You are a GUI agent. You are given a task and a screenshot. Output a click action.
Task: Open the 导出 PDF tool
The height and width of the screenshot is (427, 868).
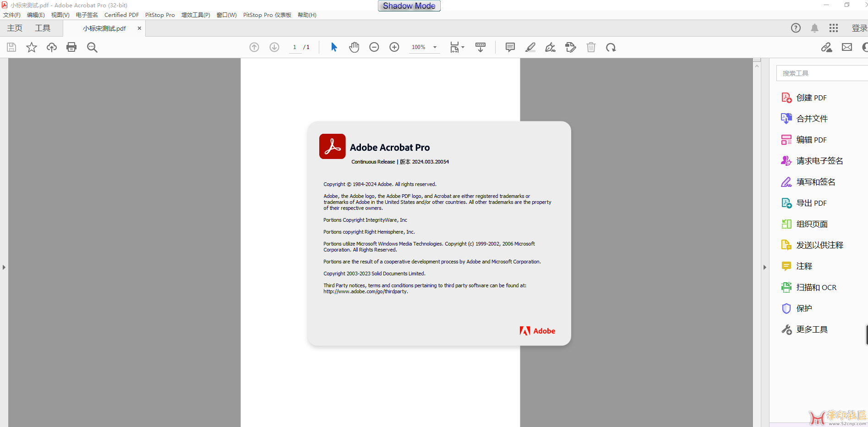804,203
